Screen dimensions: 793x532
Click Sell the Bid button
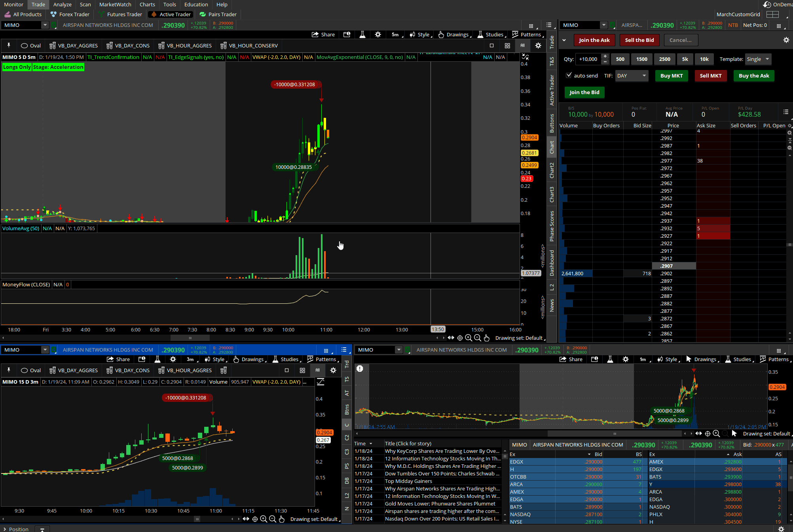639,40
